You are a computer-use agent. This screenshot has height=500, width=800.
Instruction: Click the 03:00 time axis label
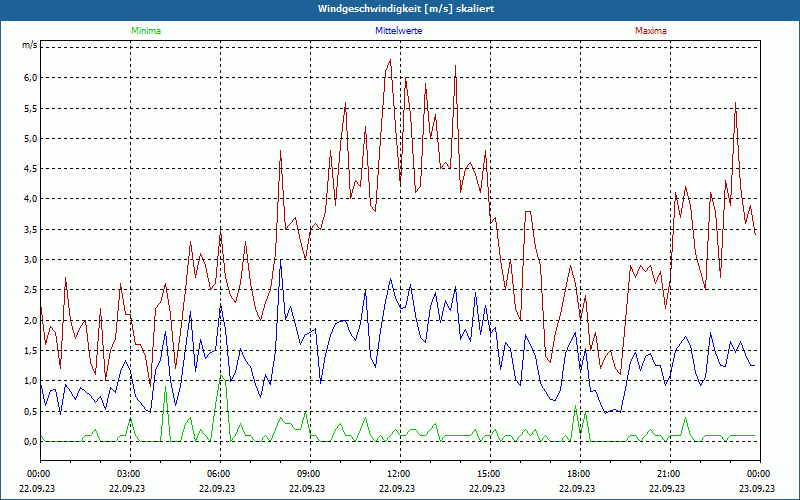(130, 474)
